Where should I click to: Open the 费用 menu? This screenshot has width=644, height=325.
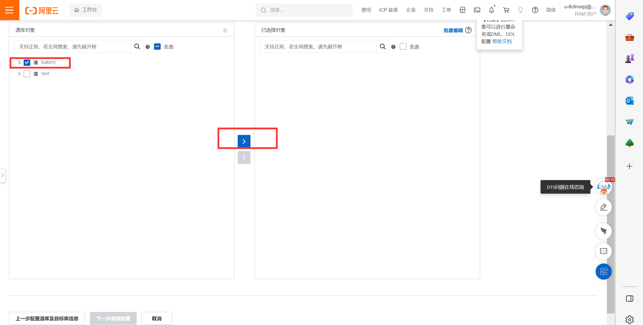click(x=366, y=10)
